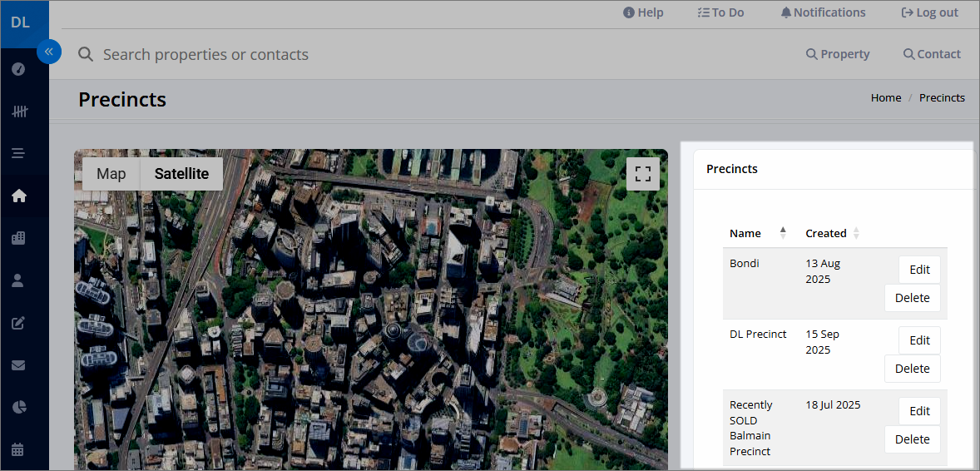Click the tally marks sidebar icon
This screenshot has width=980, height=471.
19,112
